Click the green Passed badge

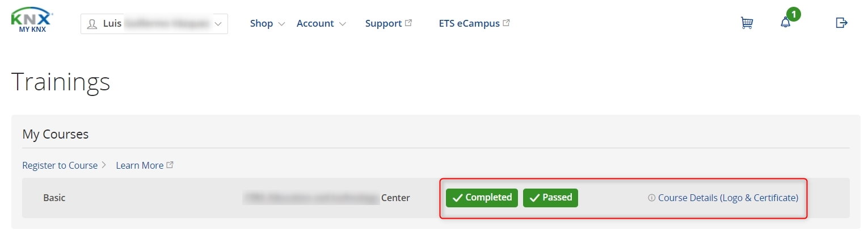550,198
